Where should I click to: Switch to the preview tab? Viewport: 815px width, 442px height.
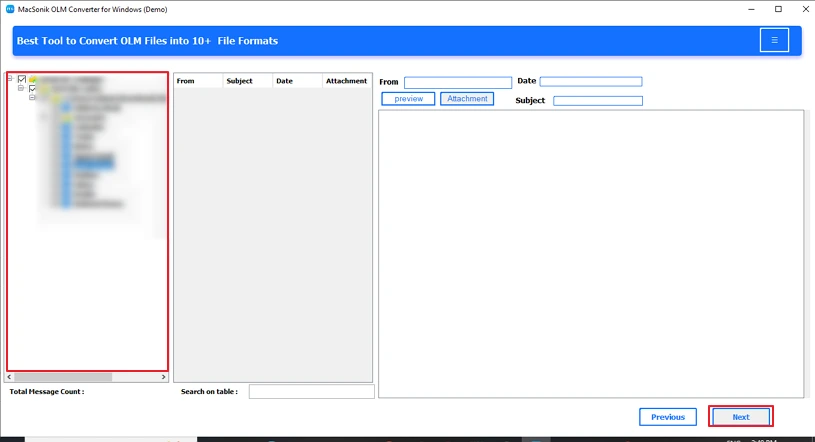click(408, 99)
